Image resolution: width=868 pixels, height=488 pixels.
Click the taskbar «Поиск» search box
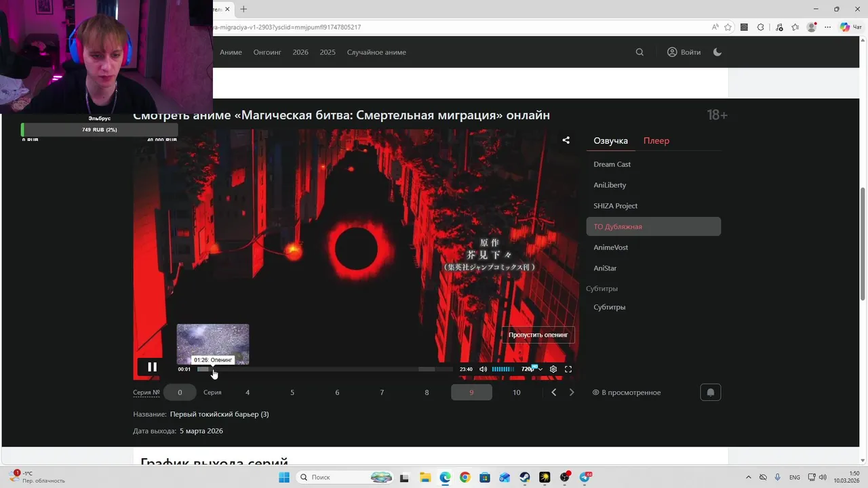[344, 477]
